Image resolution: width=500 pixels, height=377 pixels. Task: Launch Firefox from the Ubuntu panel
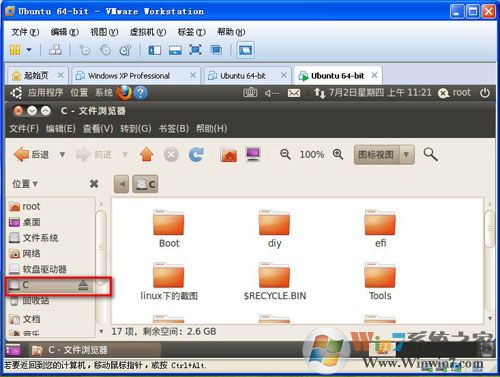tap(124, 93)
